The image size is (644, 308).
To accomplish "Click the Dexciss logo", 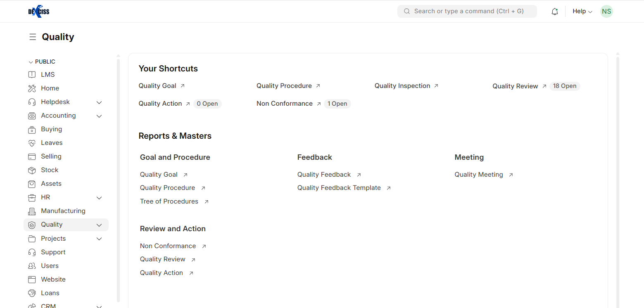I will click(x=39, y=12).
